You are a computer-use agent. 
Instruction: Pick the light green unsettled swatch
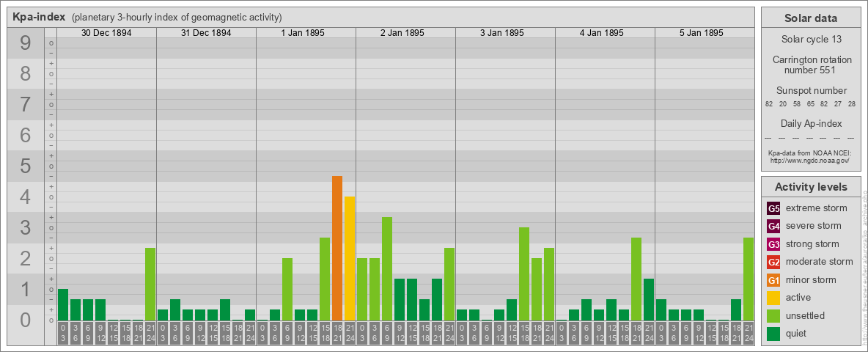click(x=773, y=316)
